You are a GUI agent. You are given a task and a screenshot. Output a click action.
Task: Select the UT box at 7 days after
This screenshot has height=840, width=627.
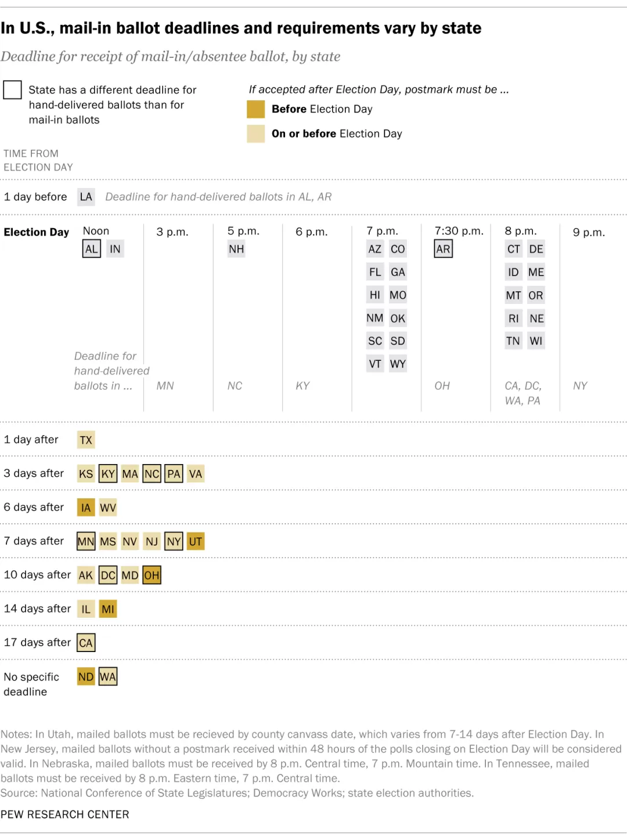click(x=196, y=542)
